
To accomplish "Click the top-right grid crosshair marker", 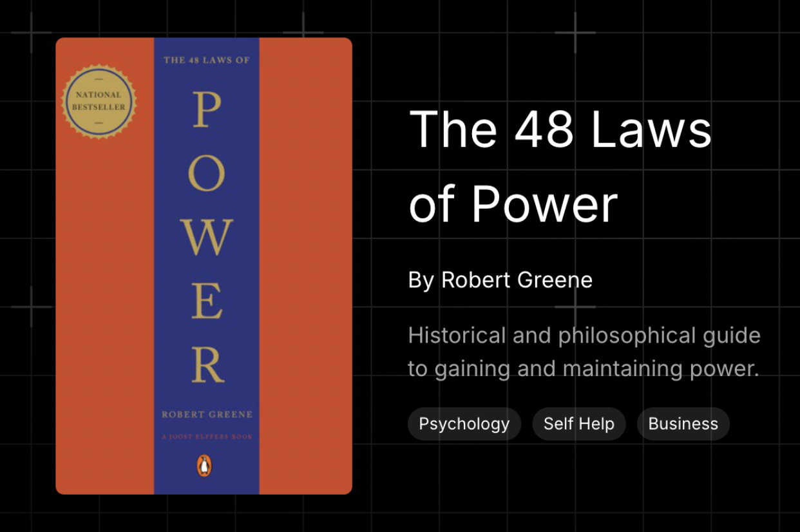I will [x=575, y=32].
